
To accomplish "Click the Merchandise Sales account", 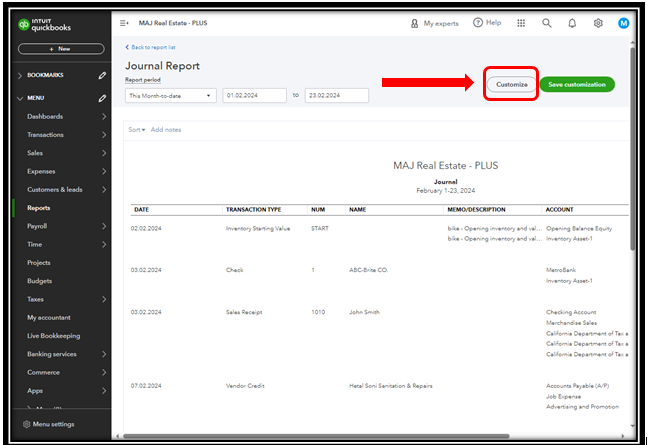I will click(571, 323).
